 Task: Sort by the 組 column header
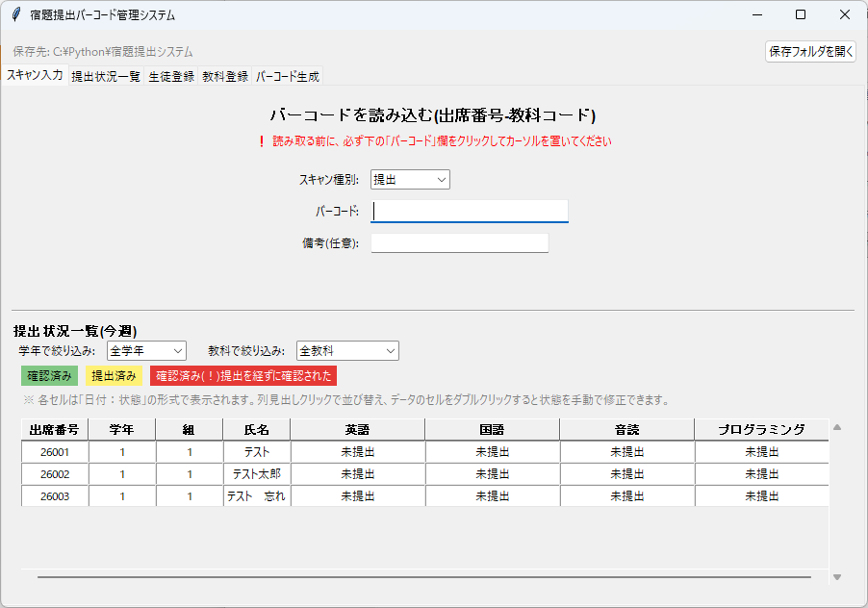click(x=190, y=429)
